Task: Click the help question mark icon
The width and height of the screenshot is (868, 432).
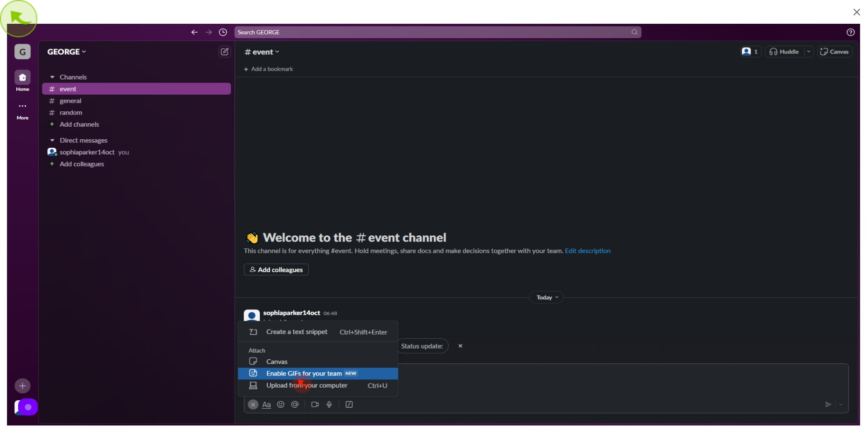Action: [851, 32]
